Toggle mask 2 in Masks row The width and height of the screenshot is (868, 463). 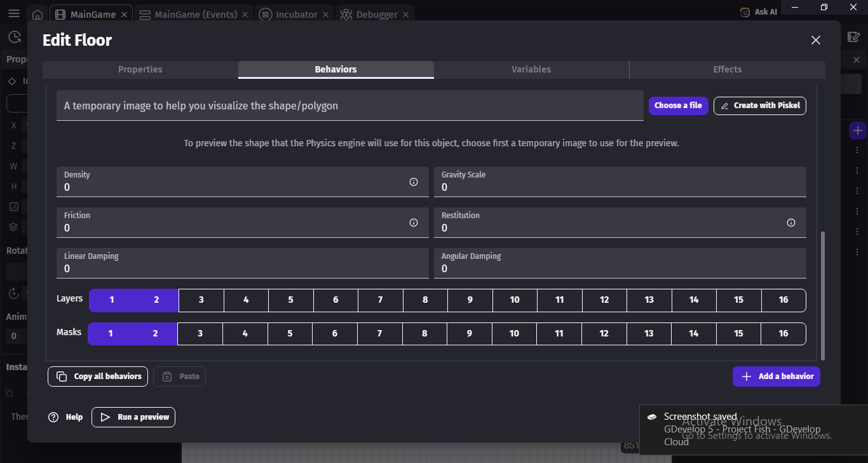(x=155, y=334)
